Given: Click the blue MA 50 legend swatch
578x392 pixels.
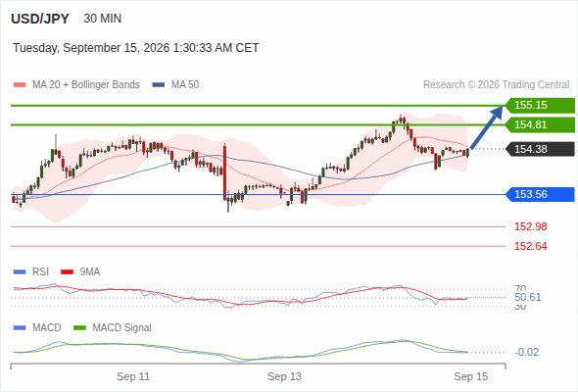Looking at the screenshot, I should click(x=159, y=85).
